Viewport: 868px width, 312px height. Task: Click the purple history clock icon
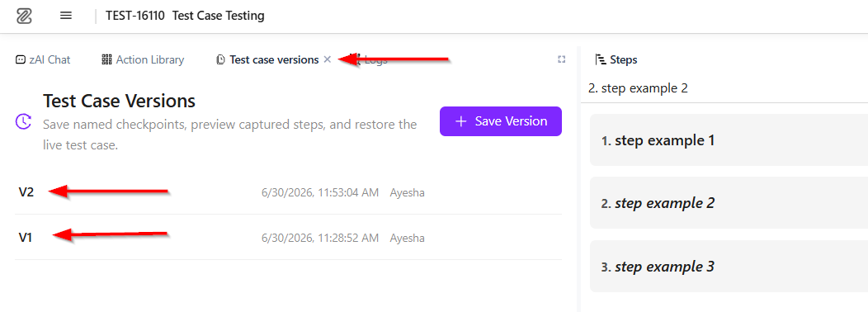(23, 121)
